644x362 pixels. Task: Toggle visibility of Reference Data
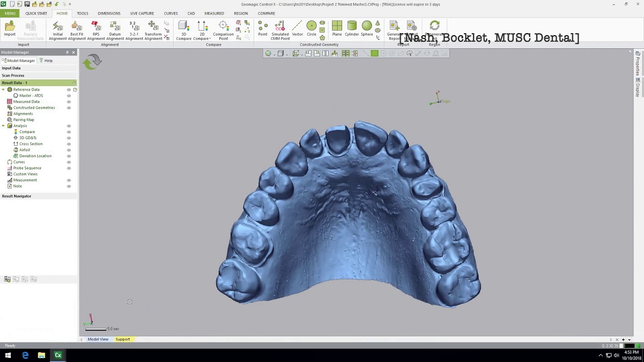(x=69, y=89)
